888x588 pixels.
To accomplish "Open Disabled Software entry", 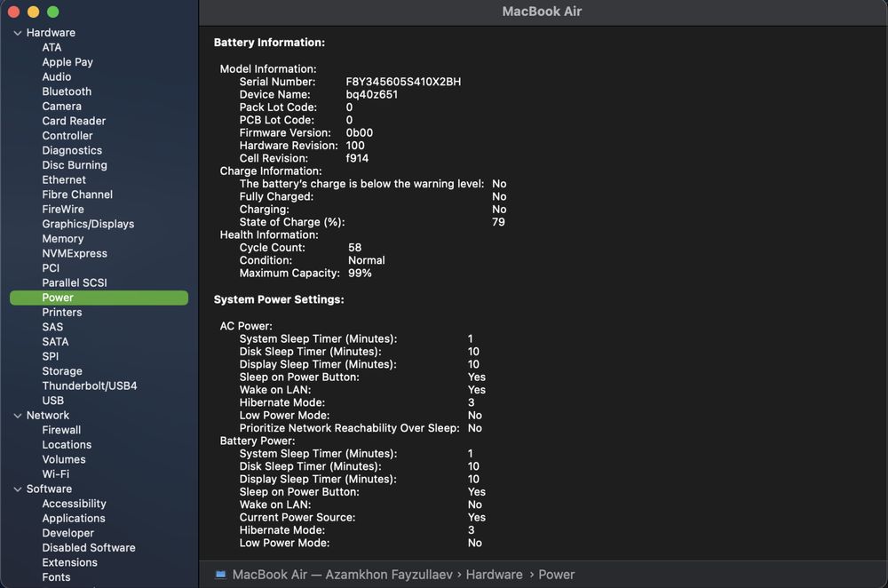I will [88, 548].
